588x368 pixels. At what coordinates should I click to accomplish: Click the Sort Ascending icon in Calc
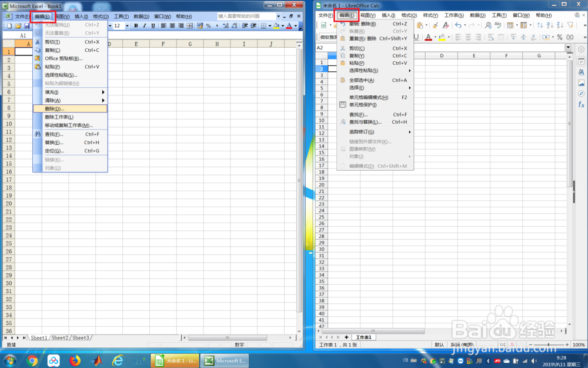pos(550,25)
